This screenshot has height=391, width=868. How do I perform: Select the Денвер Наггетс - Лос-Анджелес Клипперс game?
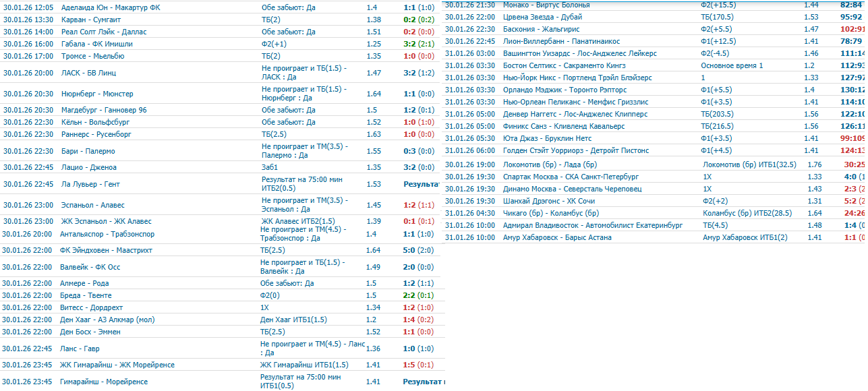click(575, 114)
